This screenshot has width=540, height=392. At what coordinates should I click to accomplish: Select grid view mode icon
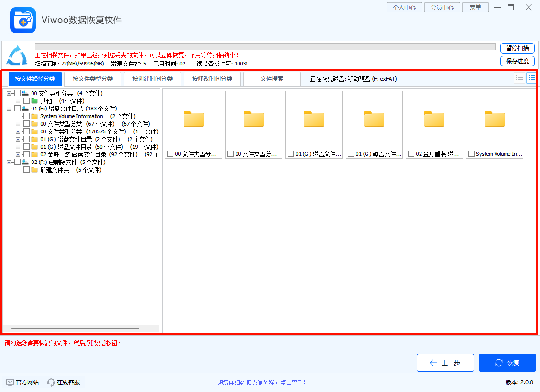531,78
